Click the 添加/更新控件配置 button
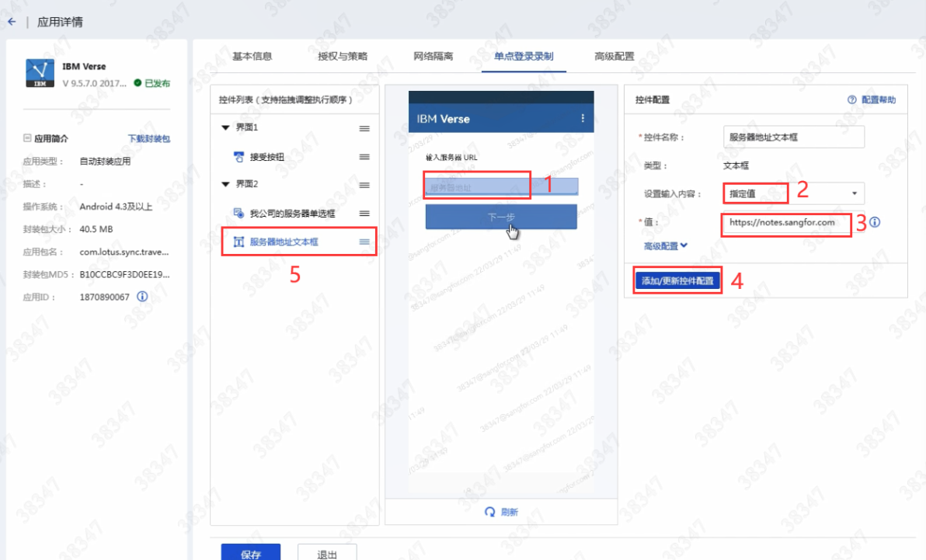Image resolution: width=926 pixels, height=560 pixels. click(x=677, y=280)
